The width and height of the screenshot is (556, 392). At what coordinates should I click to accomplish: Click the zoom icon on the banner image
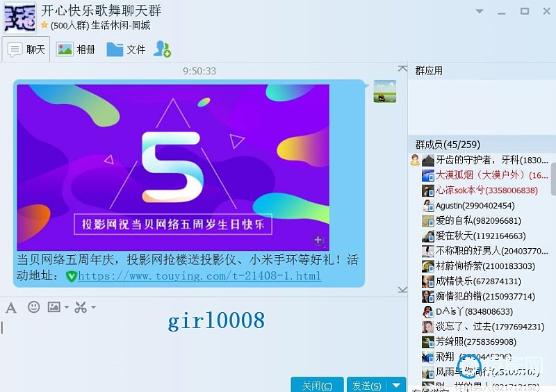318,240
